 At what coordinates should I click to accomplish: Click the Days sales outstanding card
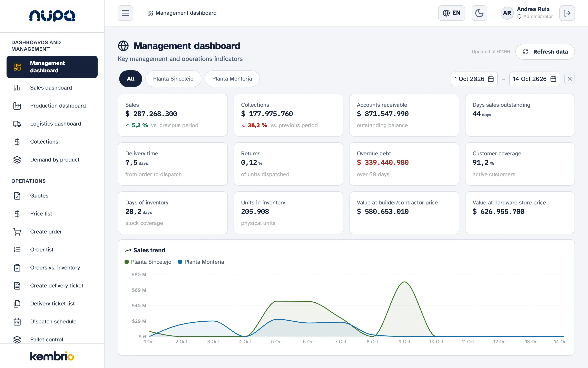(520, 115)
